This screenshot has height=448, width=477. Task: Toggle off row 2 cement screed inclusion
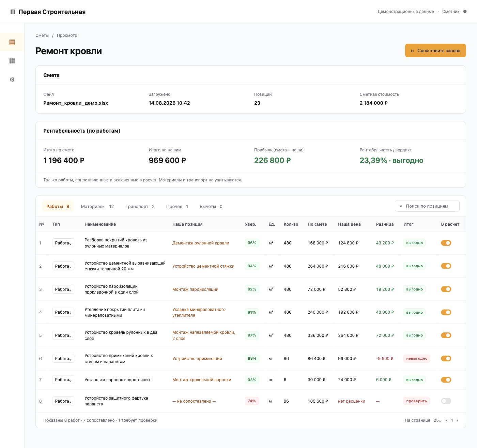[446, 266]
